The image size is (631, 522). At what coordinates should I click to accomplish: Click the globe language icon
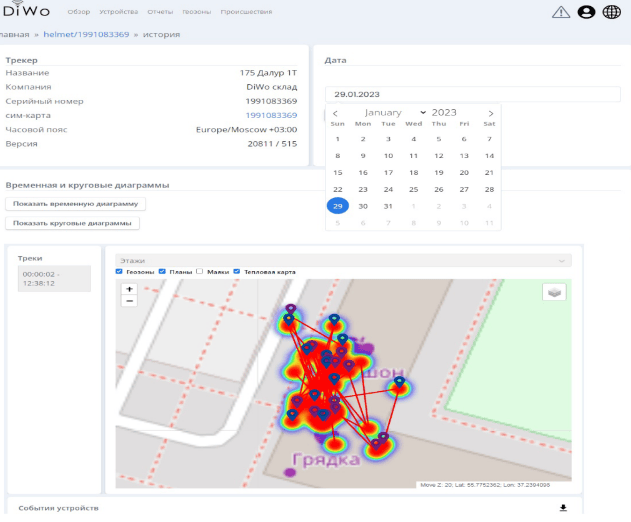click(x=611, y=12)
